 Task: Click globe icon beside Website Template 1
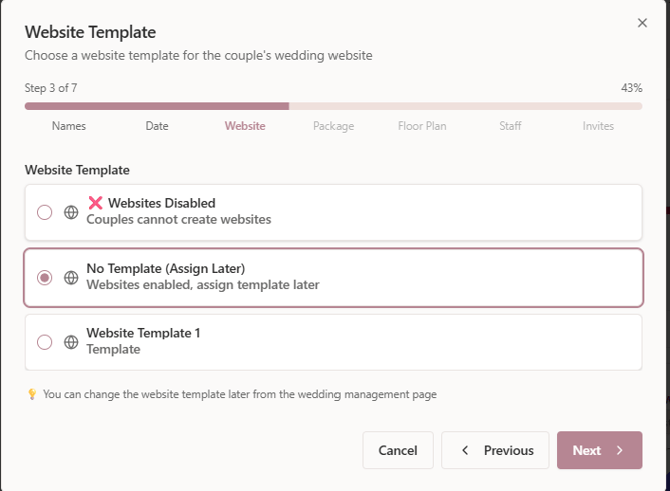(x=71, y=342)
